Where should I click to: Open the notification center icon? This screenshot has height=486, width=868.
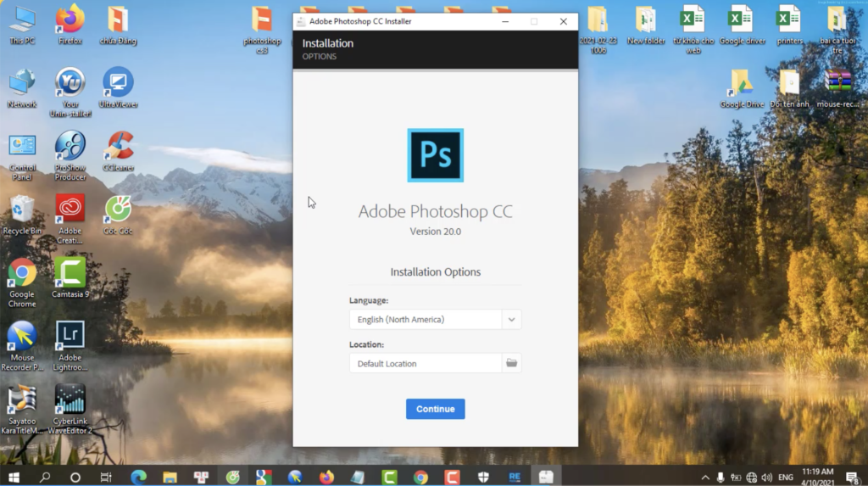point(853,478)
